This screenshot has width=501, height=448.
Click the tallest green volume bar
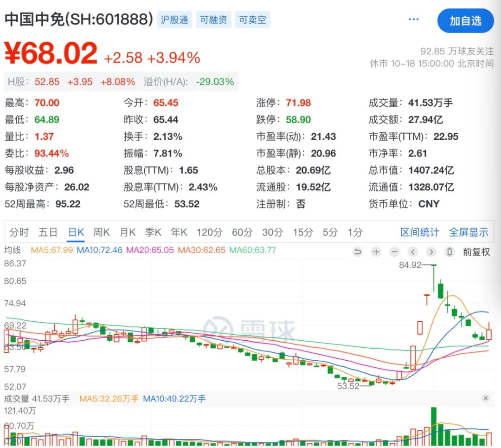coord(434,426)
